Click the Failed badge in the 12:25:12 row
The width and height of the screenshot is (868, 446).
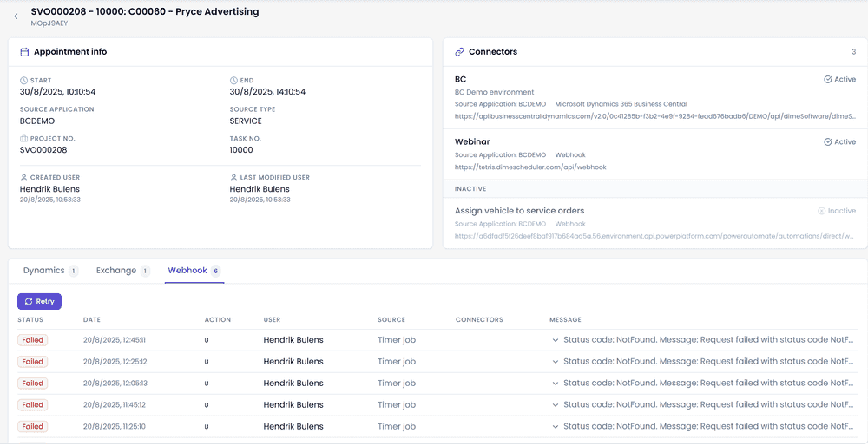[33, 362]
